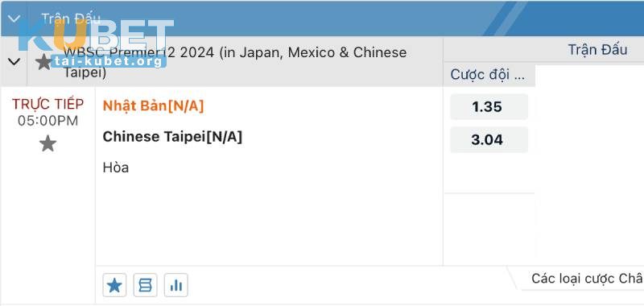Select odds 3.04 for Chinese Taipei
Image resolution: width=644 pixels, height=306 pixels.
tap(489, 139)
